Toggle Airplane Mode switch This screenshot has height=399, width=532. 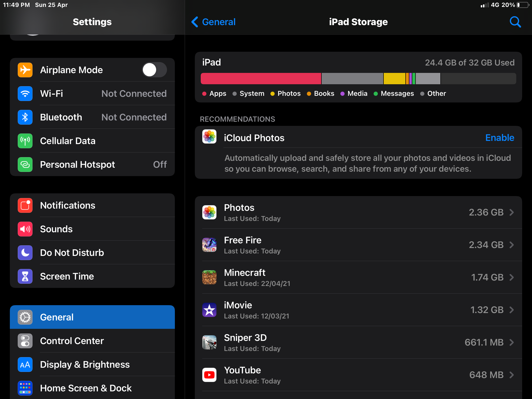(x=154, y=70)
